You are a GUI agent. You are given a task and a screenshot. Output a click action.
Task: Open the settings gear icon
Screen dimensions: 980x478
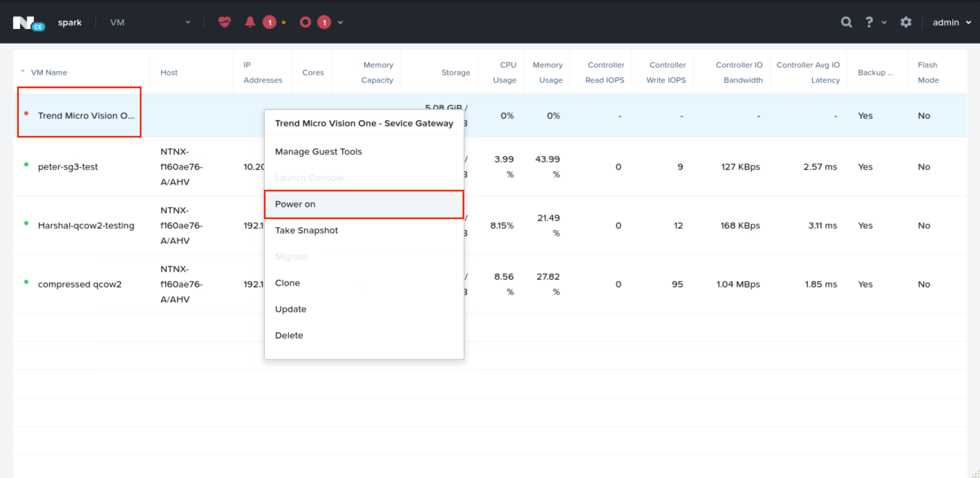(x=906, y=22)
